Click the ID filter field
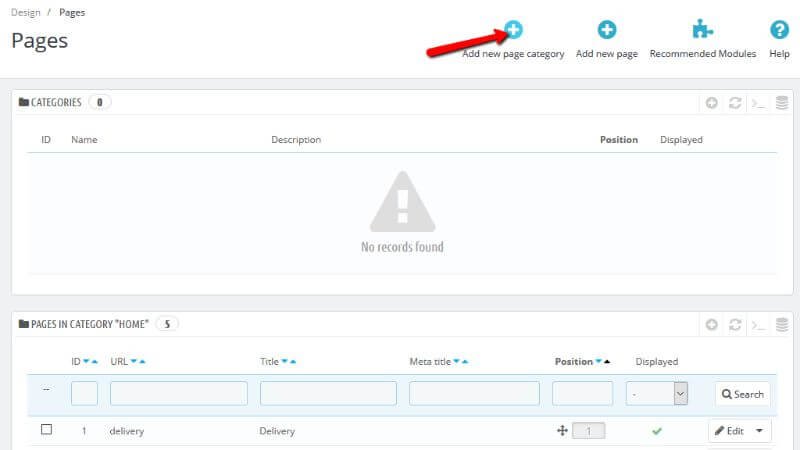 point(84,393)
